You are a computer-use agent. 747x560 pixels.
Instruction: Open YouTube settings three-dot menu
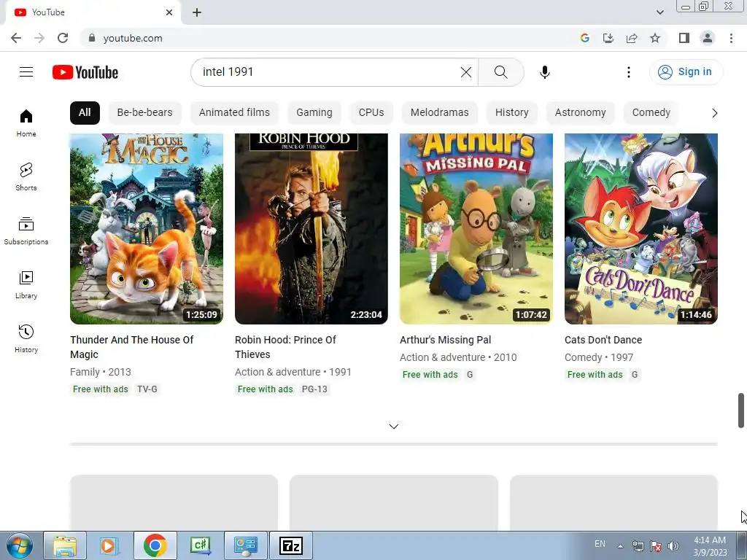(x=628, y=72)
